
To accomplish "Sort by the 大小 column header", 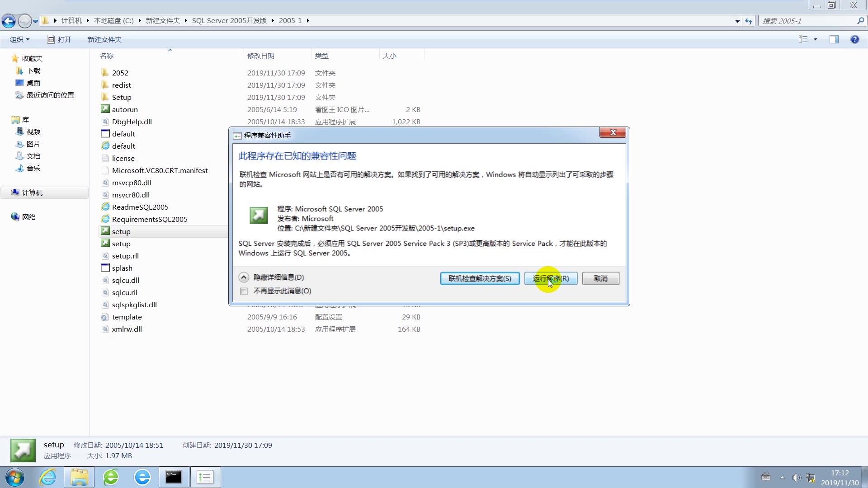I will 390,56.
